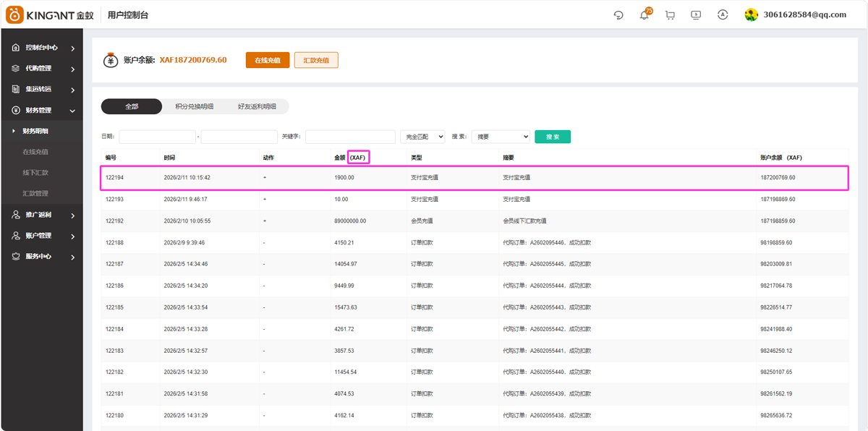Click the money bag balance icon
The width and height of the screenshot is (868, 431).
(x=110, y=60)
